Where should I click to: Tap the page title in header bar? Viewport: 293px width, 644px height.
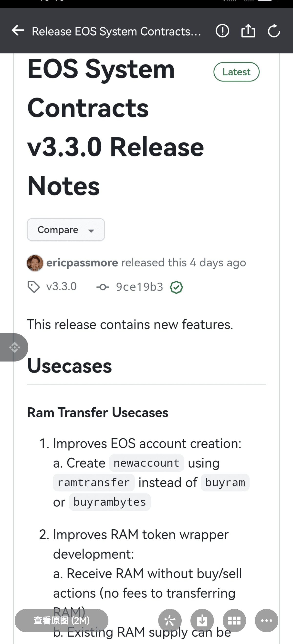coord(116,31)
